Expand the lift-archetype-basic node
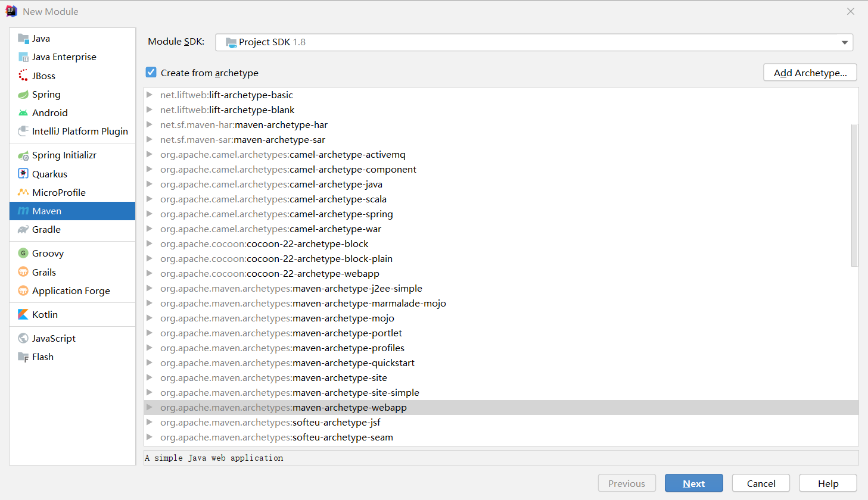 pyautogui.click(x=150, y=95)
